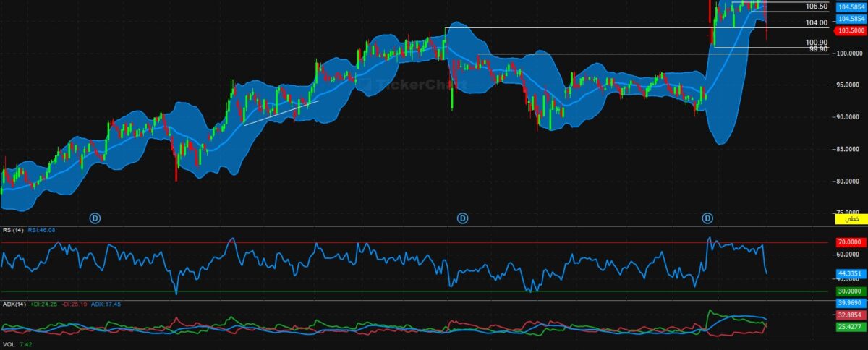The height and width of the screenshot is (350, 868).
Task: Click the red 103.5000 current price tag
Action: (x=851, y=31)
